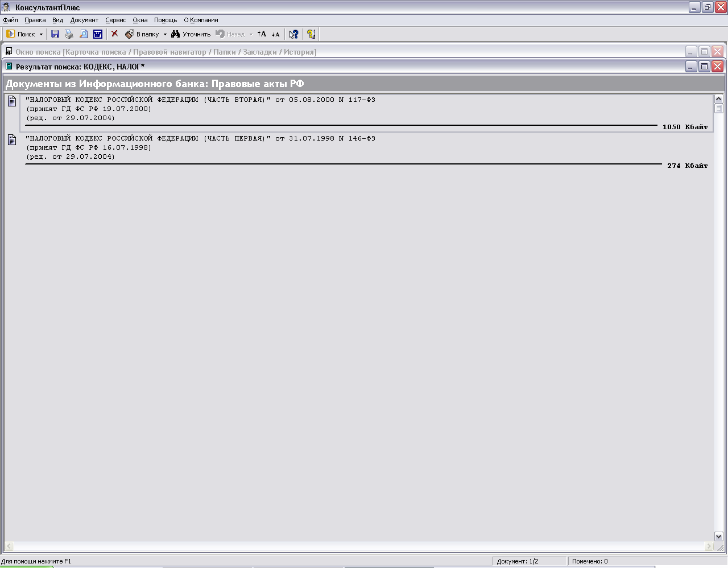Click document icon for часть первая
Image resolution: width=728 pixels, height=568 pixels.
coord(12,140)
